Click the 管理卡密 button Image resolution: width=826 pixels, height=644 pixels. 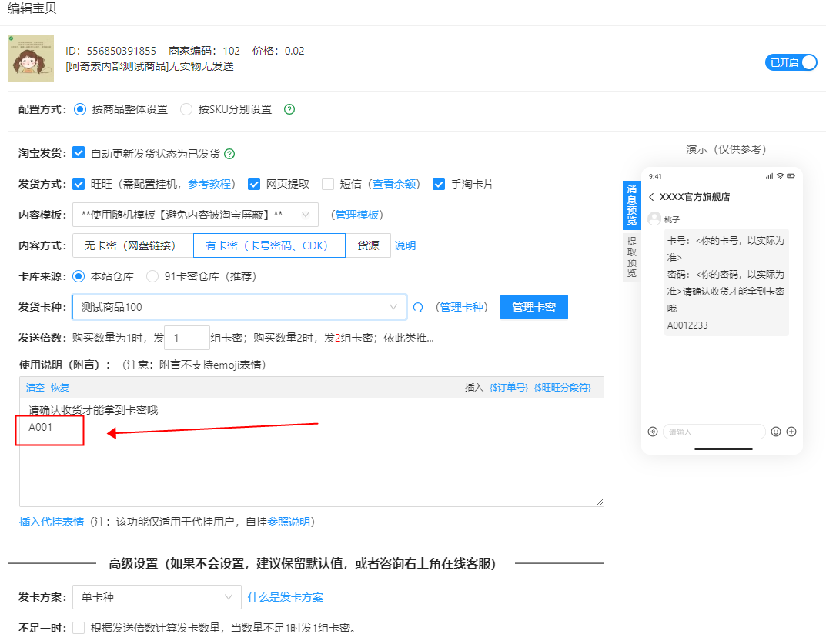tap(533, 307)
